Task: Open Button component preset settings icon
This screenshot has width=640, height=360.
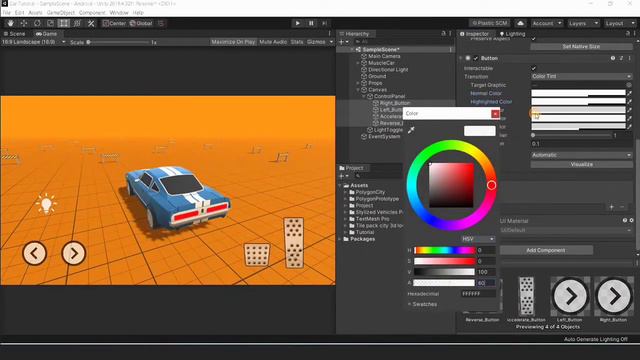Action: coord(621,58)
